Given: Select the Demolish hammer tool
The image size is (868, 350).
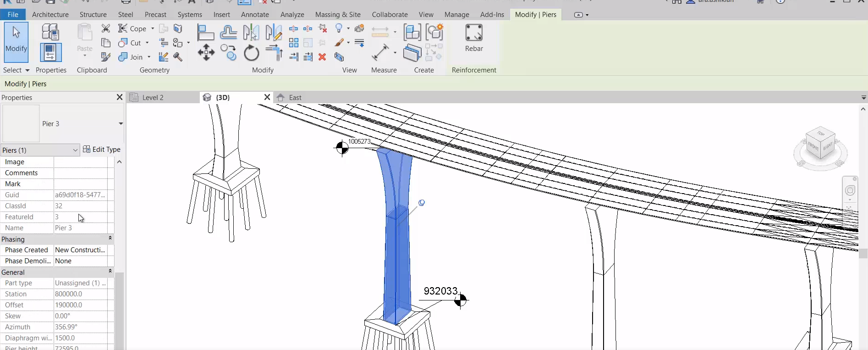Looking at the screenshot, I should point(178,57).
